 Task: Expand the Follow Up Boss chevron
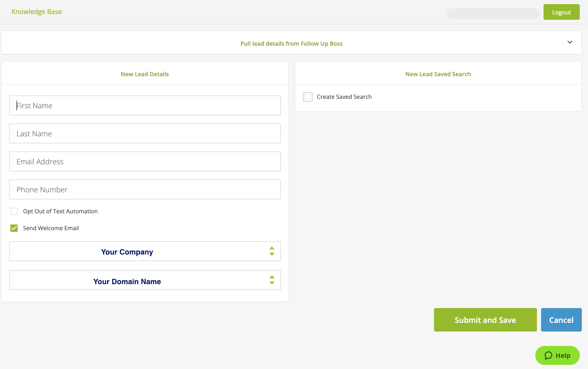click(570, 42)
